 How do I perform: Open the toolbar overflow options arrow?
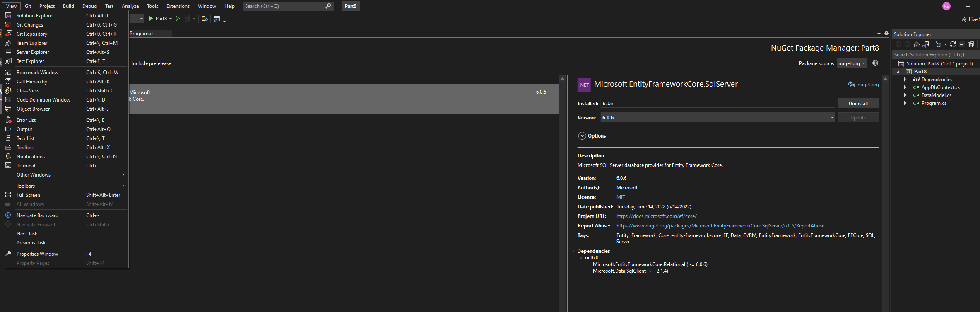(x=224, y=20)
